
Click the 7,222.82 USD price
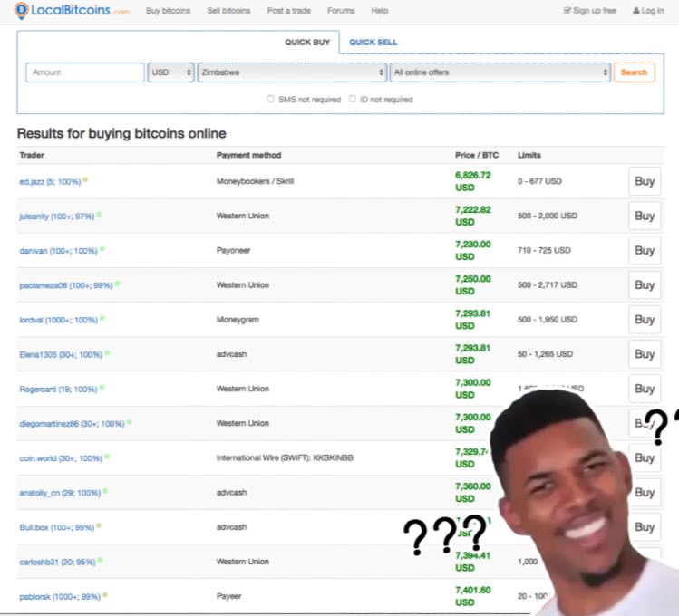coord(473,216)
